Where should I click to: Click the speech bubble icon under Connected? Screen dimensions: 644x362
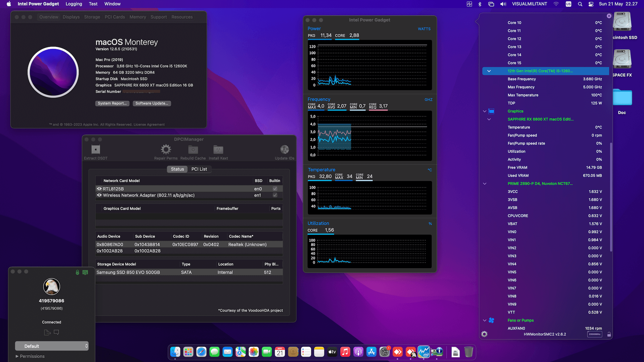[56, 333]
